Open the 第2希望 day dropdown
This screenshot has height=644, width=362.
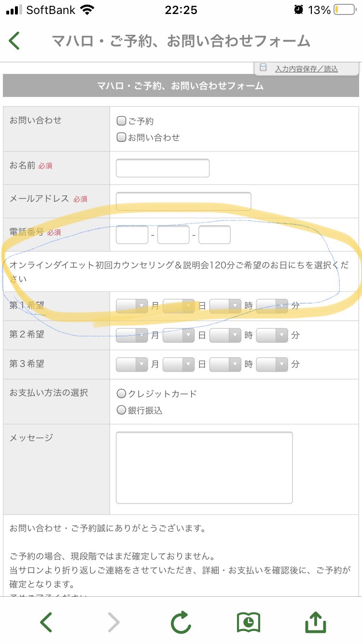[x=179, y=335]
